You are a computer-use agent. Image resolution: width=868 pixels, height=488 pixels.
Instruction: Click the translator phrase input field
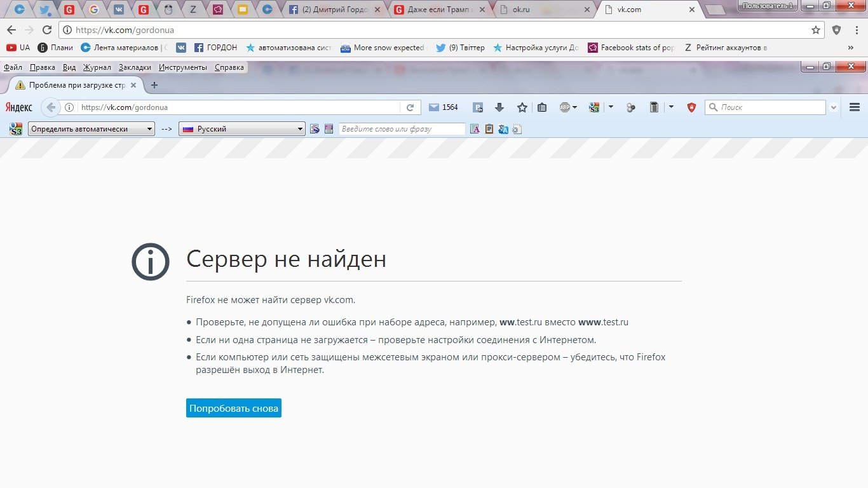coord(402,129)
